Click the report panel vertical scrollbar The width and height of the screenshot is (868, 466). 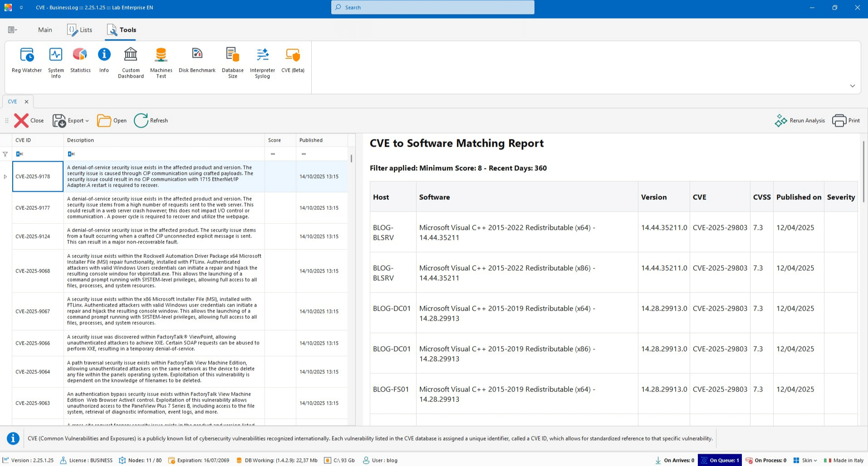click(x=863, y=173)
